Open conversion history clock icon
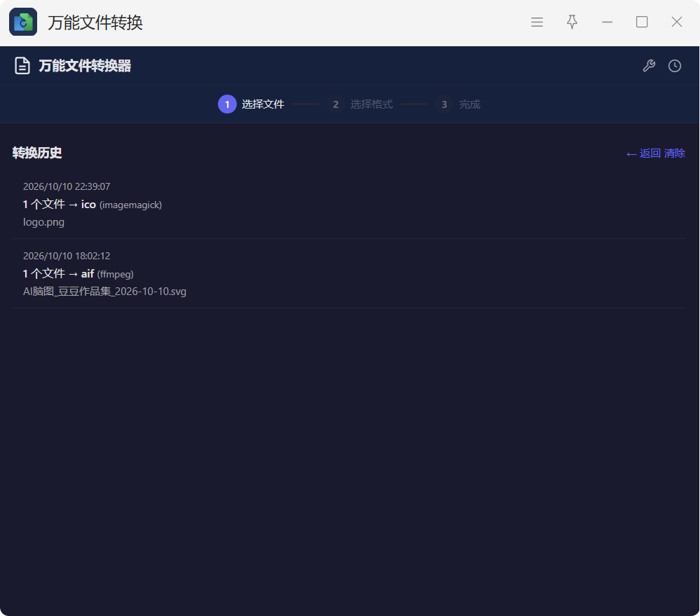The width and height of the screenshot is (700, 616). 675,66
